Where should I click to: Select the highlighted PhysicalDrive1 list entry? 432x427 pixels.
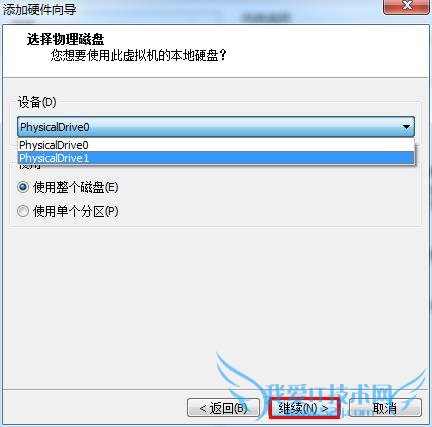(216, 158)
